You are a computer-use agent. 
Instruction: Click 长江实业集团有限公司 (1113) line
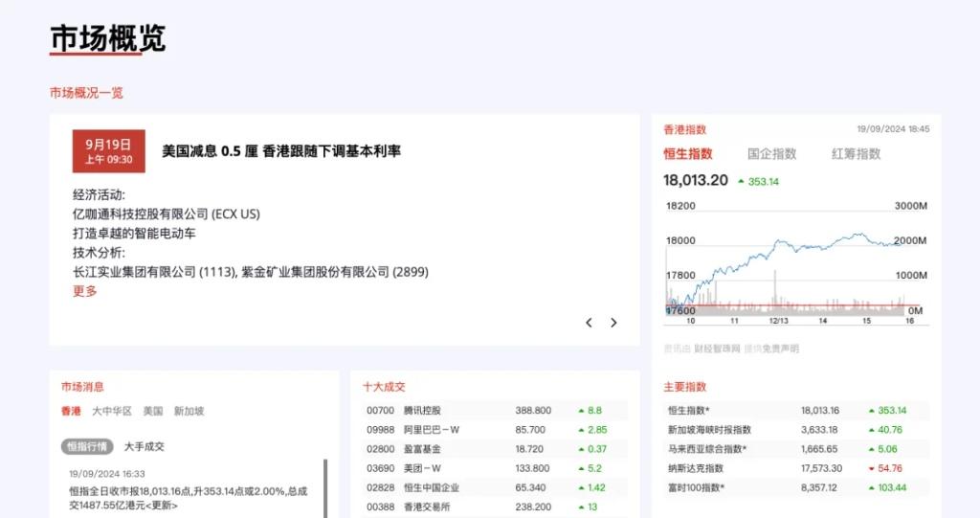pos(251,272)
